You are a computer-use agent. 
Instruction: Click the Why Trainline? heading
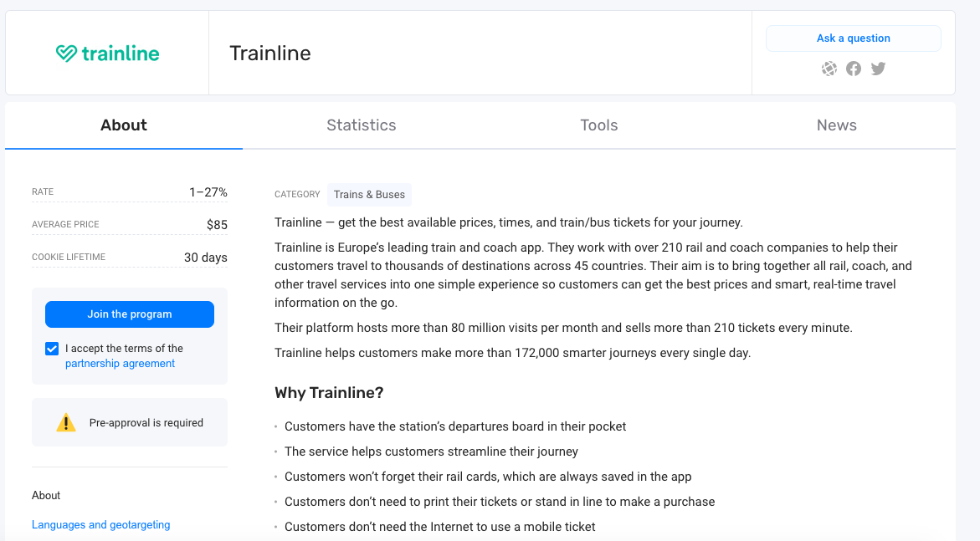[329, 393]
